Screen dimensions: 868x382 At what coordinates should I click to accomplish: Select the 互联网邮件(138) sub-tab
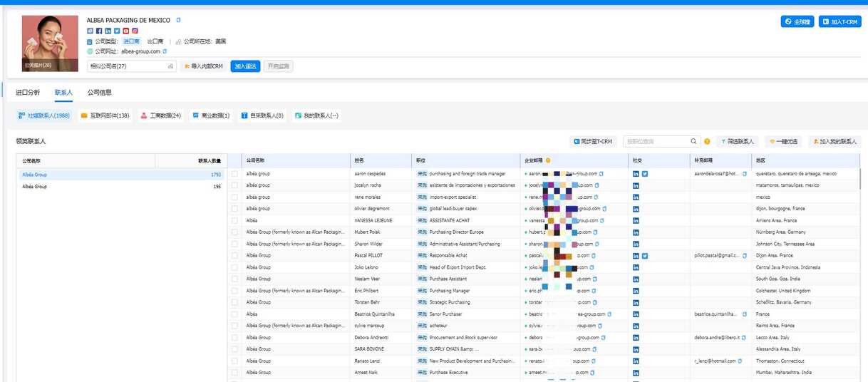pos(105,115)
